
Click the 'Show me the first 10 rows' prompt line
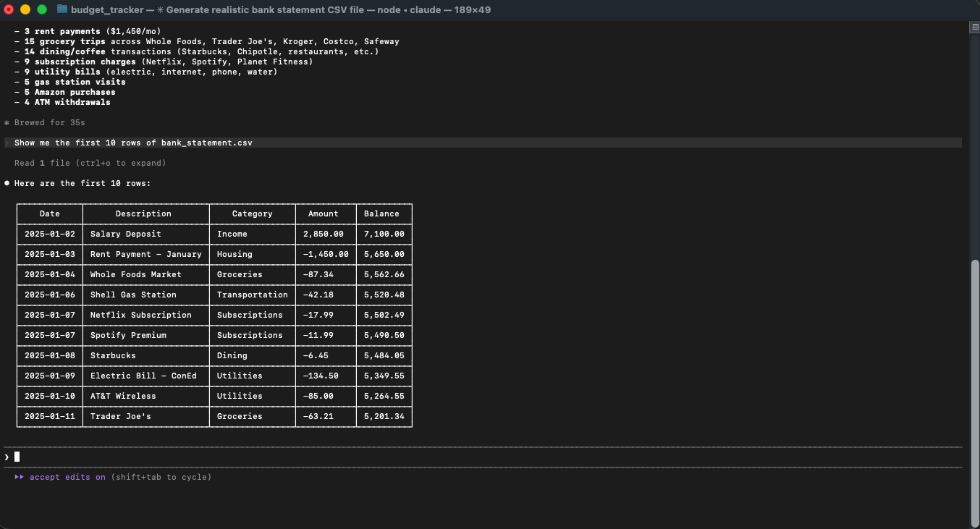[x=483, y=143]
